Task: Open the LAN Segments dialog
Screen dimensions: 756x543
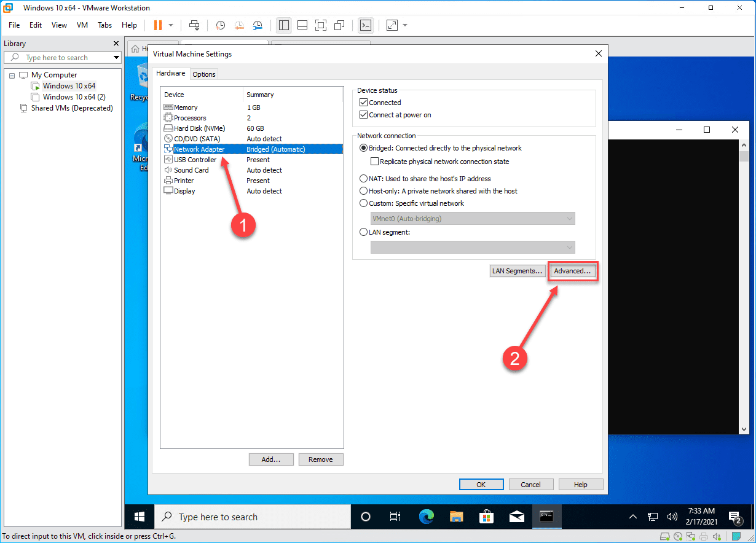Action: coord(518,270)
